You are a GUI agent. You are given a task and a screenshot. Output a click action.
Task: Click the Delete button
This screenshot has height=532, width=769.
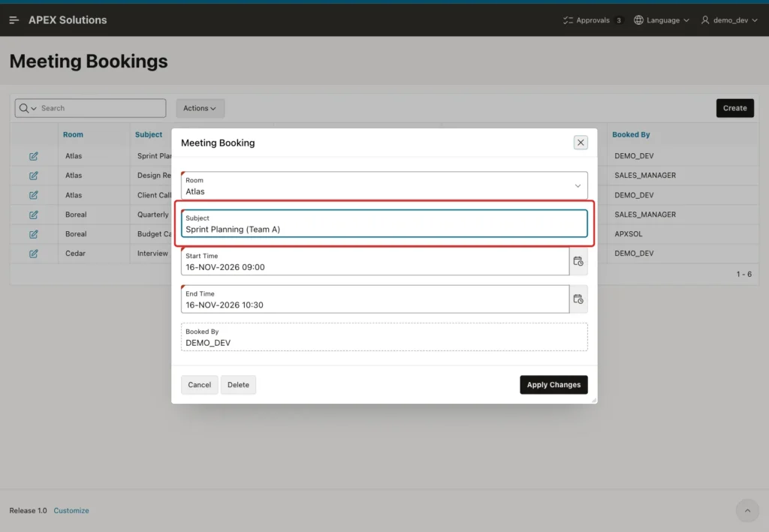(x=238, y=384)
